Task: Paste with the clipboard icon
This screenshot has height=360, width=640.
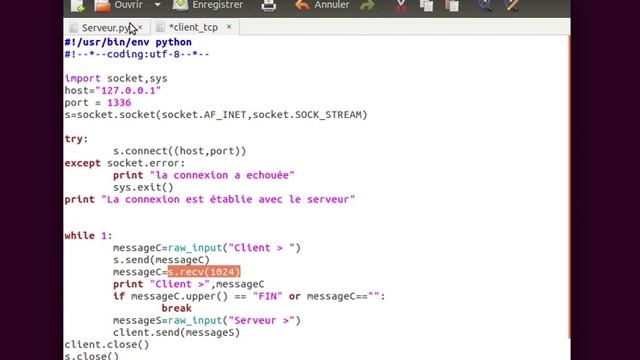Action: pos(452,5)
